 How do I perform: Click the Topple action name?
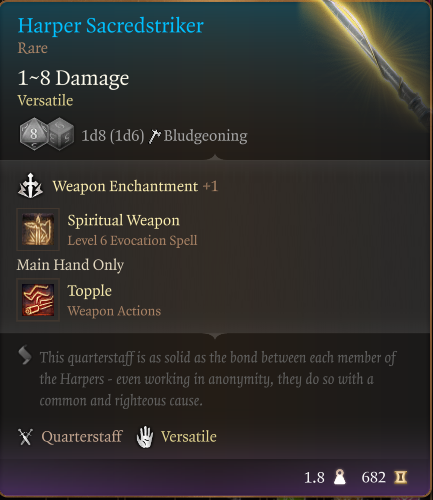click(89, 291)
